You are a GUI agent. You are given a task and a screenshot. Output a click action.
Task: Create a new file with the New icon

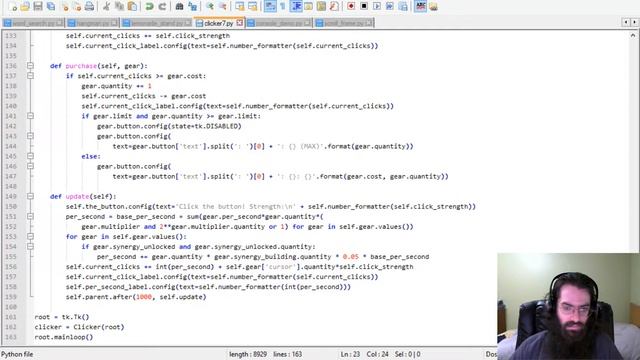point(12,7)
